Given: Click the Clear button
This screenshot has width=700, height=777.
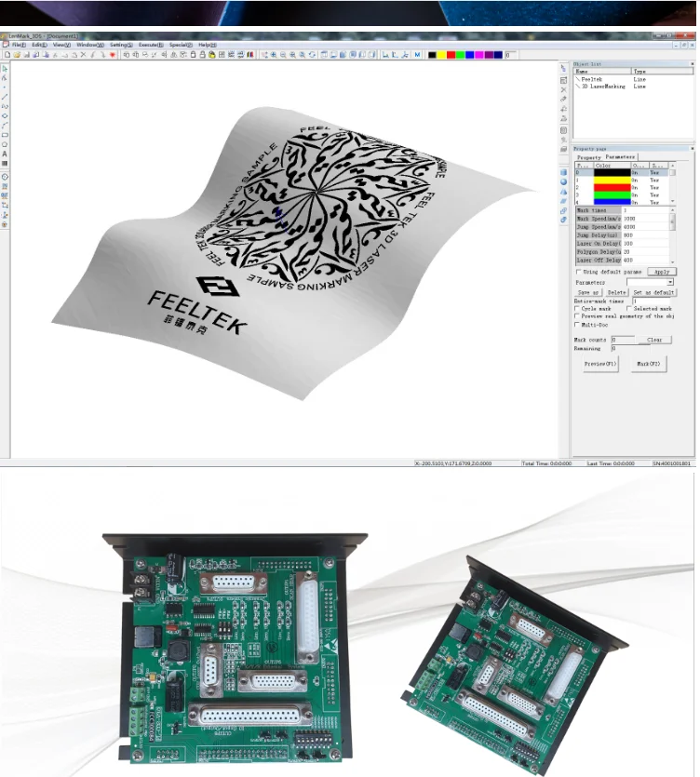Looking at the screenshot, I should coord(654,340).
